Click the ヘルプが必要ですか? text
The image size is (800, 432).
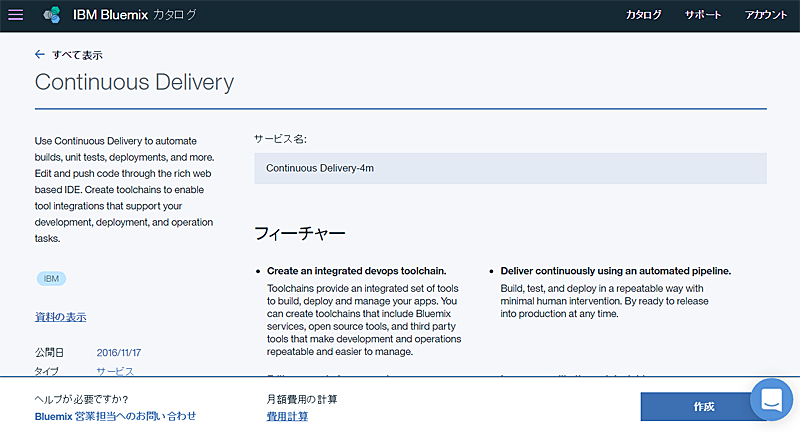[82, 399]
